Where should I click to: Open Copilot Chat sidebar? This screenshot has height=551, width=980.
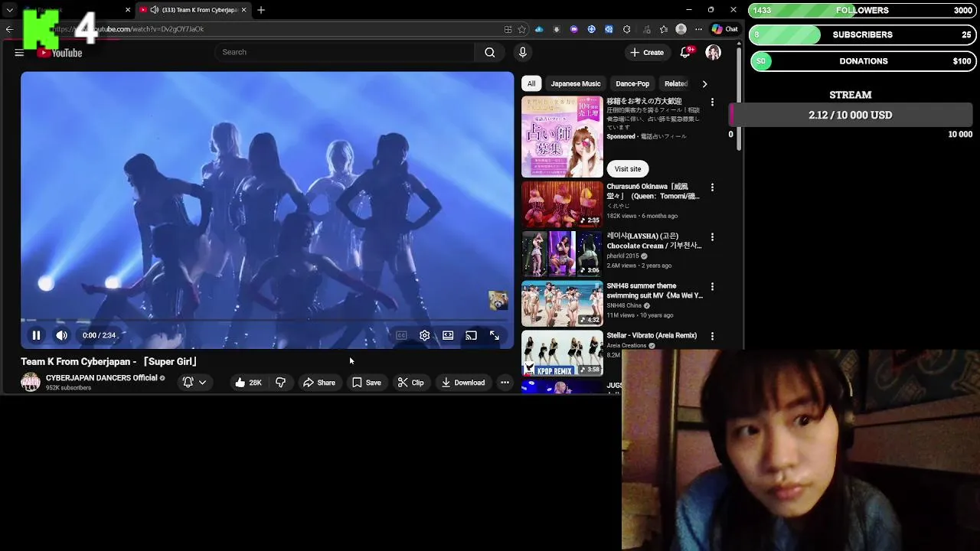tap(724, 29)
